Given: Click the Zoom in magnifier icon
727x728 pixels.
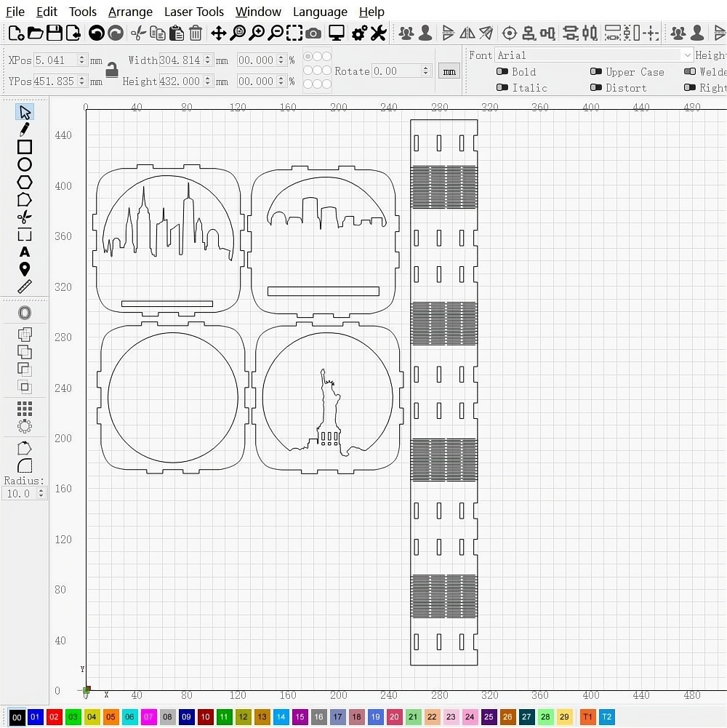Looking at the screenshot, I should 257,33.
